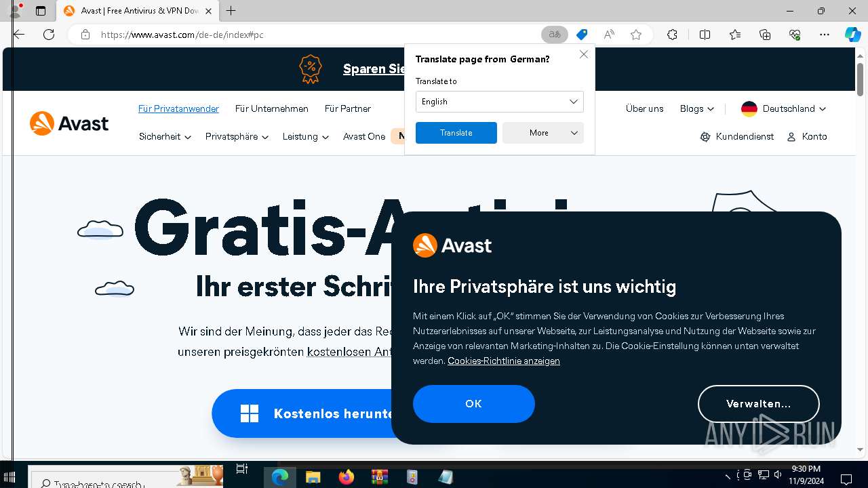Click the Avast logo in header

69,123
